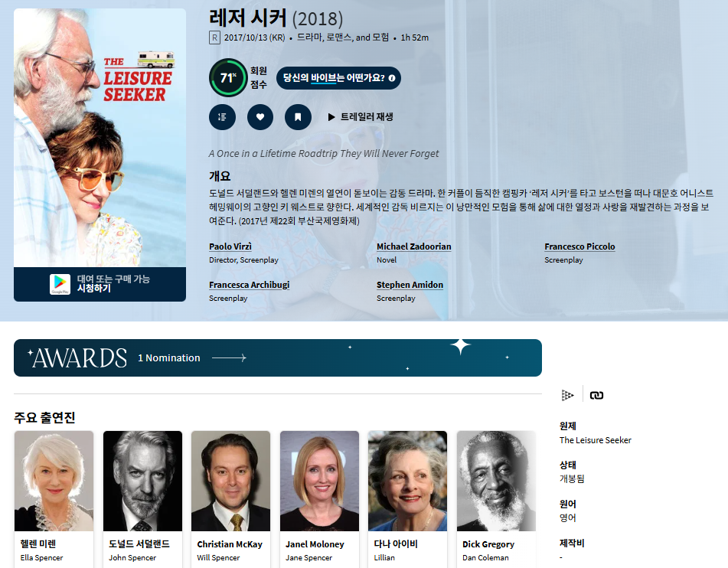Open The Leisure Seeker poster image
Viewport: 728px width, 568px height.
[100, 138]
